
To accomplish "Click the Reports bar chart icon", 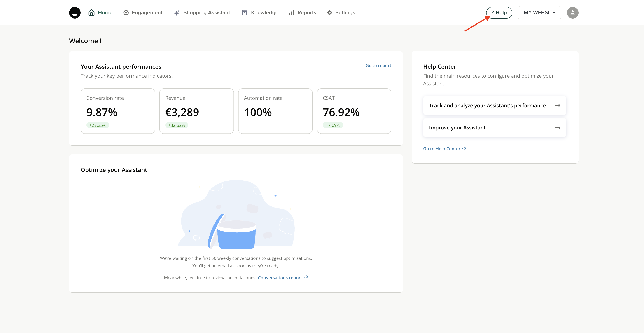I will click(292, 13).
